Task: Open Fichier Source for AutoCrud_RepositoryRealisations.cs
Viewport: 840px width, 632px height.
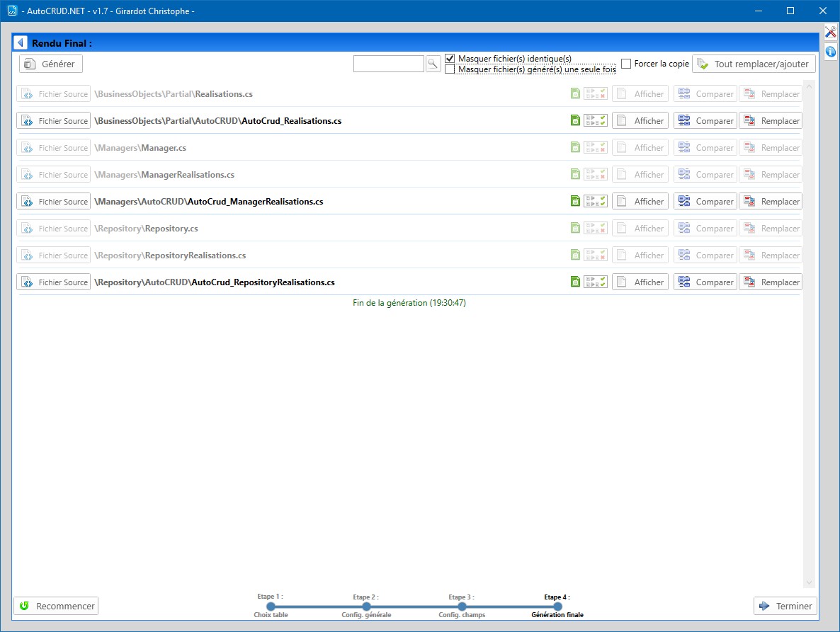Action: click(54, 282)
